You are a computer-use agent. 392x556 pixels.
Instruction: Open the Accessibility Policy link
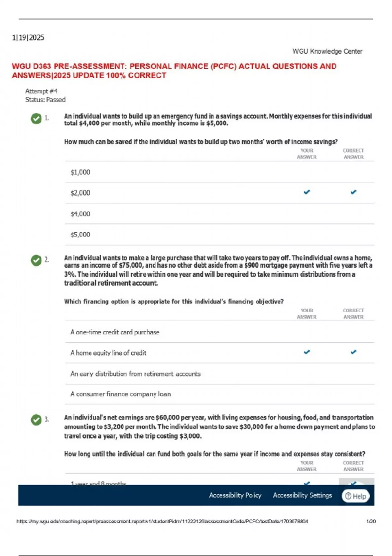[x=235, y=495]
